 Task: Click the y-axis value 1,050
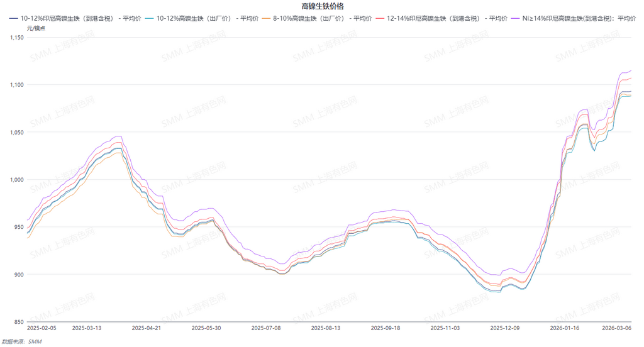click(17, 132)
